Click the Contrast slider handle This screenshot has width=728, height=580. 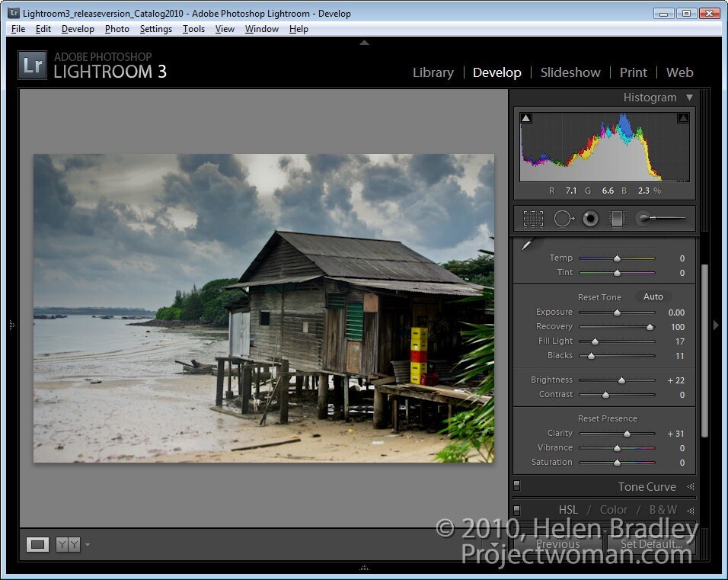pos(605,395)
